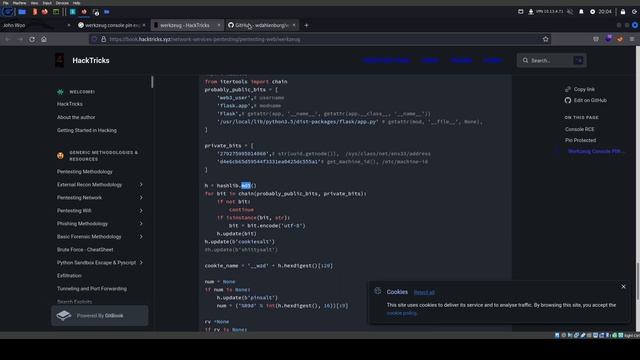Open the notifications bell in the panel

click(x=581, y=12)
